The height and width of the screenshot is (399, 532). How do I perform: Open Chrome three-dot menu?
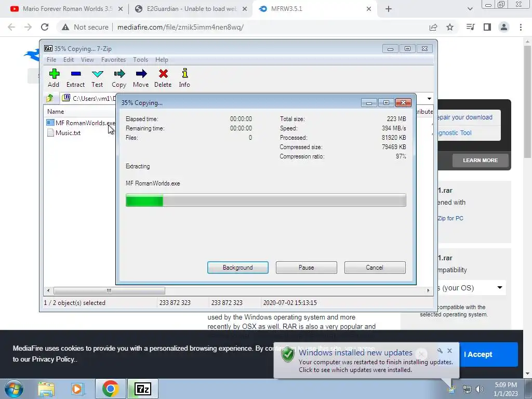[x=521, y=27]
